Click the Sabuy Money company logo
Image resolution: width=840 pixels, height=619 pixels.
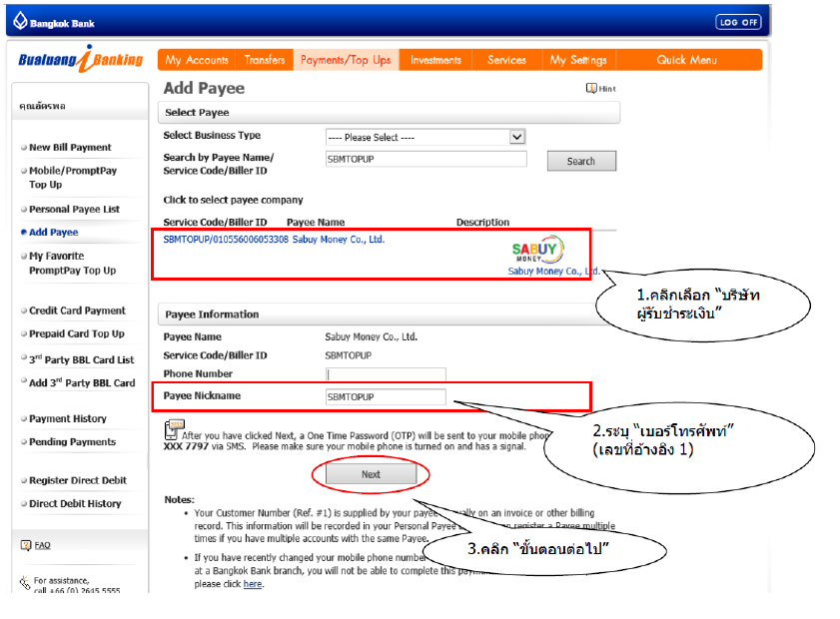pyautogui.click(x=537, y=249)
